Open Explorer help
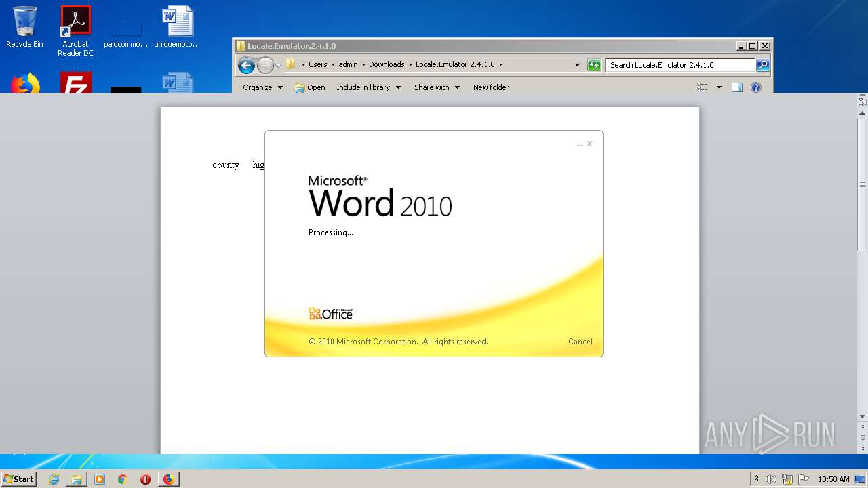The height and width of the screenshot is (488, 868). (756, 87)
